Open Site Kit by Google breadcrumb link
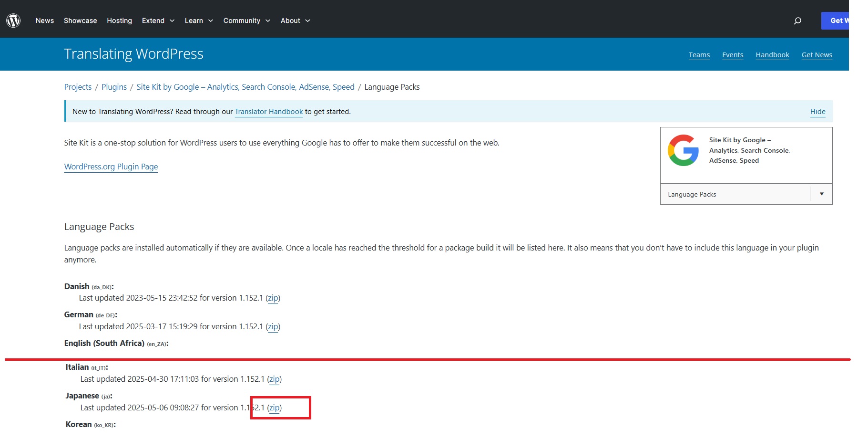Screen dimensions: 868x439 (x=245, y=87)
